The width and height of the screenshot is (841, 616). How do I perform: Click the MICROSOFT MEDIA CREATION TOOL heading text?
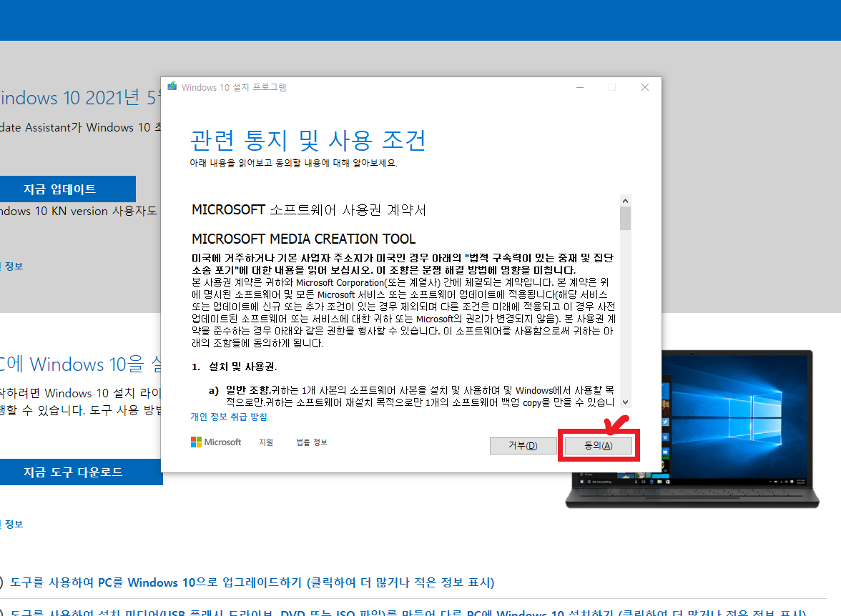(303, 239)
